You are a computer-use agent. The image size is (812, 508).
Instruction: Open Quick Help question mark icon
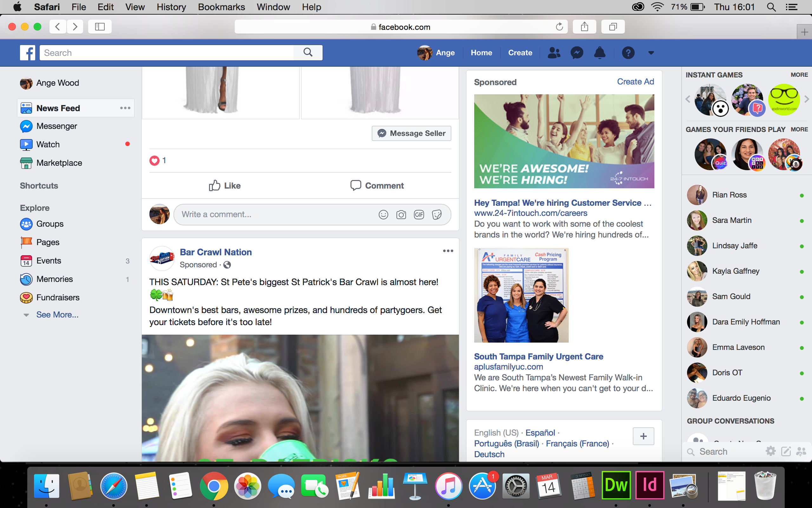(628, 53)
